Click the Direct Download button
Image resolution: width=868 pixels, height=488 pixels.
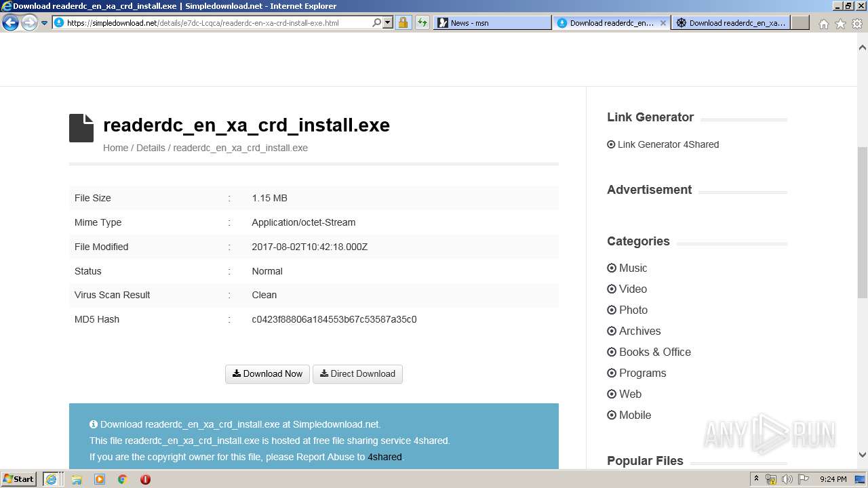(357, 373)
